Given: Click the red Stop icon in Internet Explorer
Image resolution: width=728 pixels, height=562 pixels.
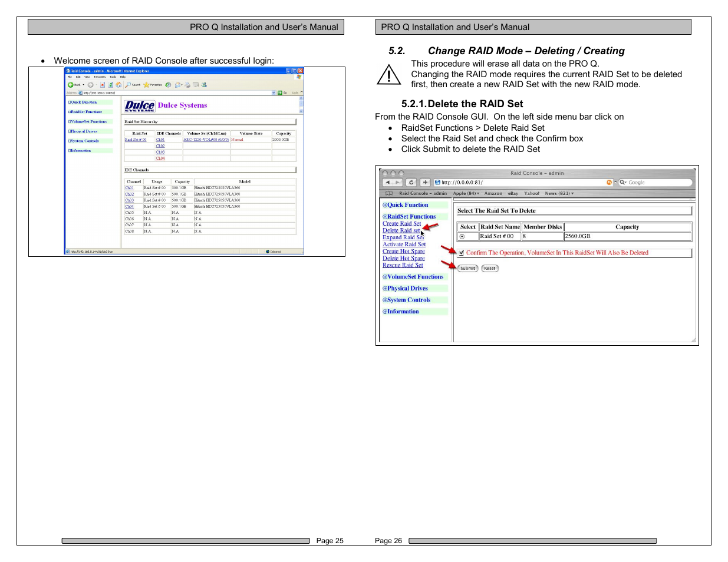Looking at the screenshot, I should click(103, 85).
